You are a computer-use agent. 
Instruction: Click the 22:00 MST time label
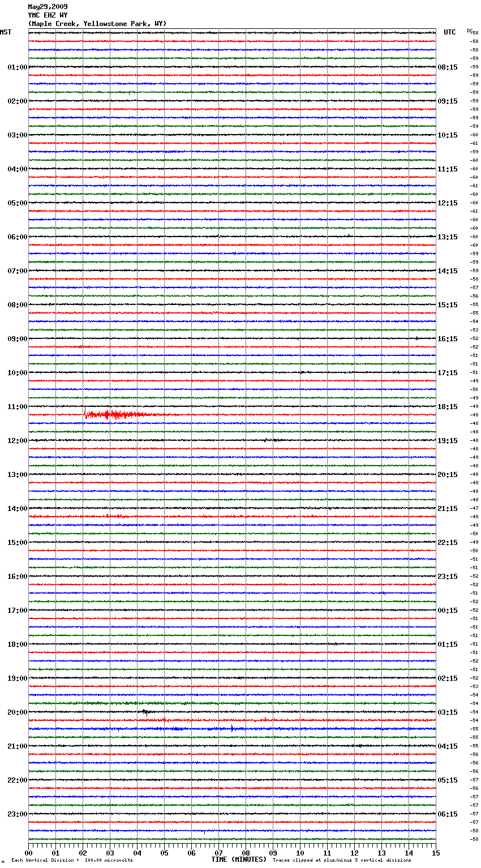point(18,780)
